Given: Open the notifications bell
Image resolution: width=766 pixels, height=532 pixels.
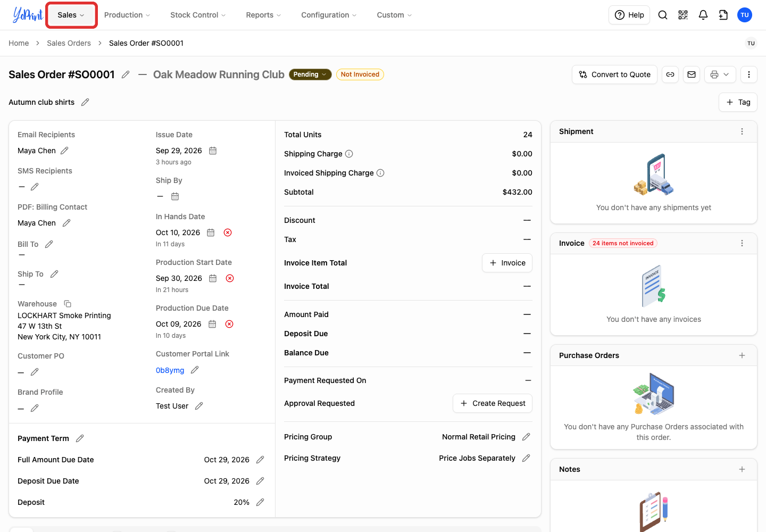Looking at the screenshot, I should click(703, 15).
